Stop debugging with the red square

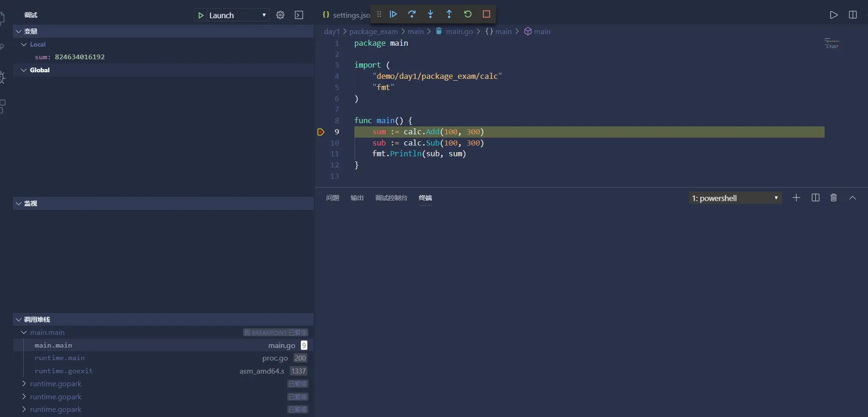pos(486,14)
